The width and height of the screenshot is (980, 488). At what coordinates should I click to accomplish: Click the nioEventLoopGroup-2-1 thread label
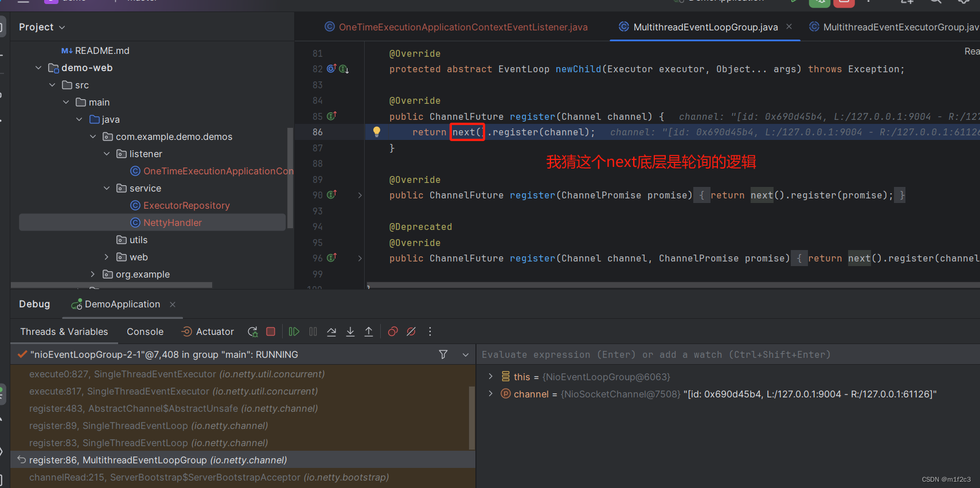pyautogui.click(x=164, y=354)
